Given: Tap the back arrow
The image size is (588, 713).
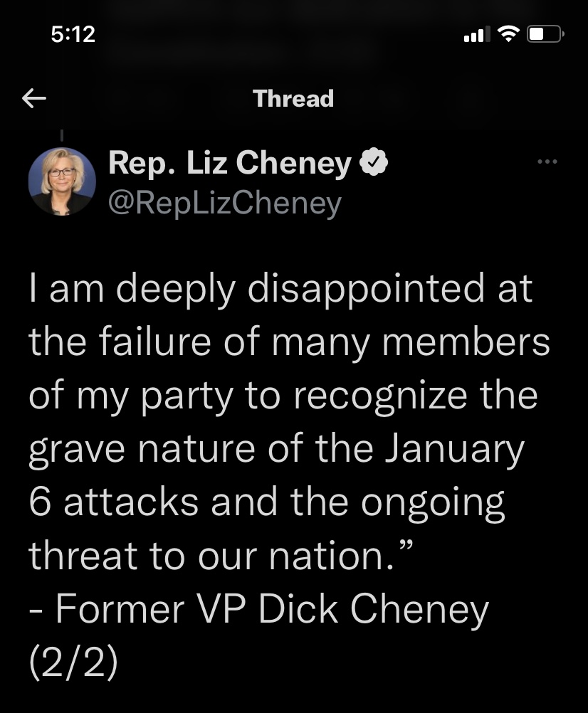Looking at the screenshot, I should point(34,99).
